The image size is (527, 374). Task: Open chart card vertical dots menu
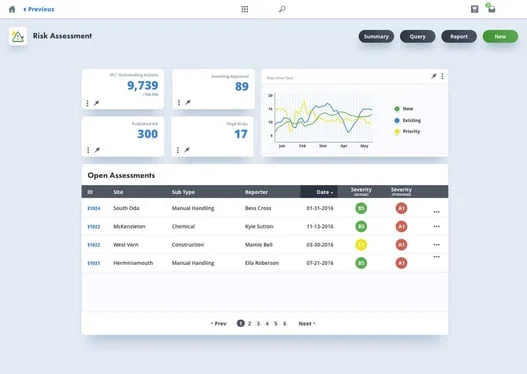point(442,76)
